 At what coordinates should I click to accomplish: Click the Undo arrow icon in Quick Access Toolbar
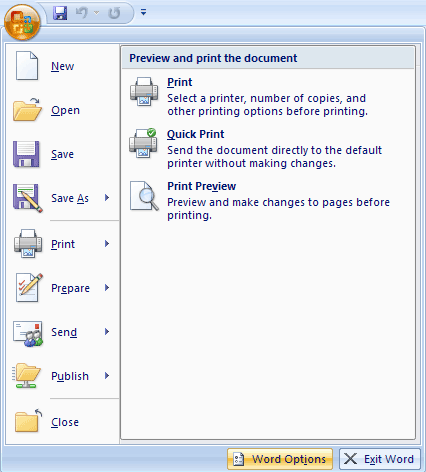coord(82,13)
